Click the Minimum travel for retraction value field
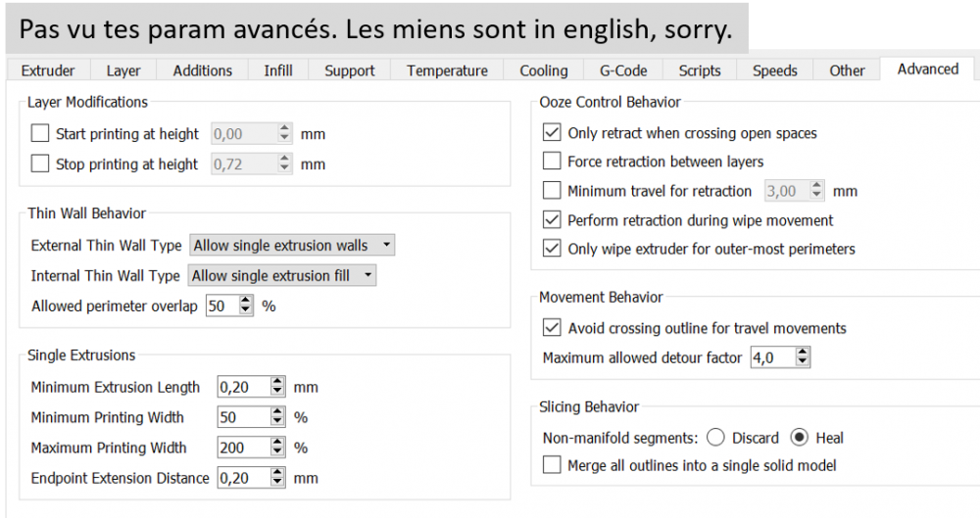 coord(787,191)
